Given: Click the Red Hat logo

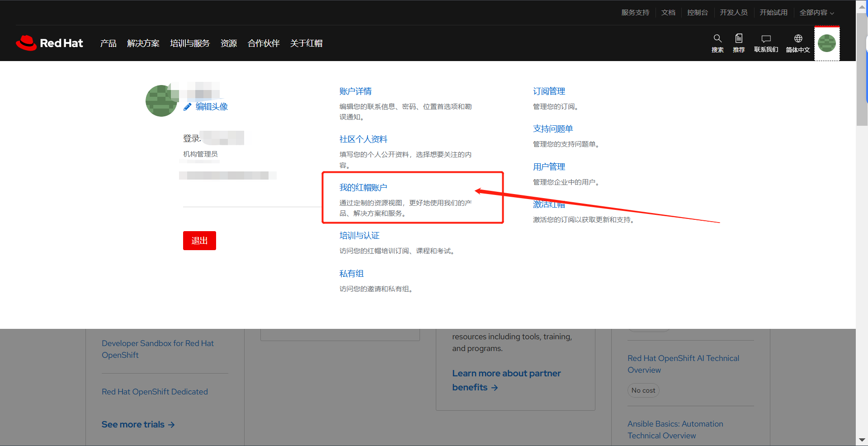Looking at the screenshot, I should coord(49,43).
